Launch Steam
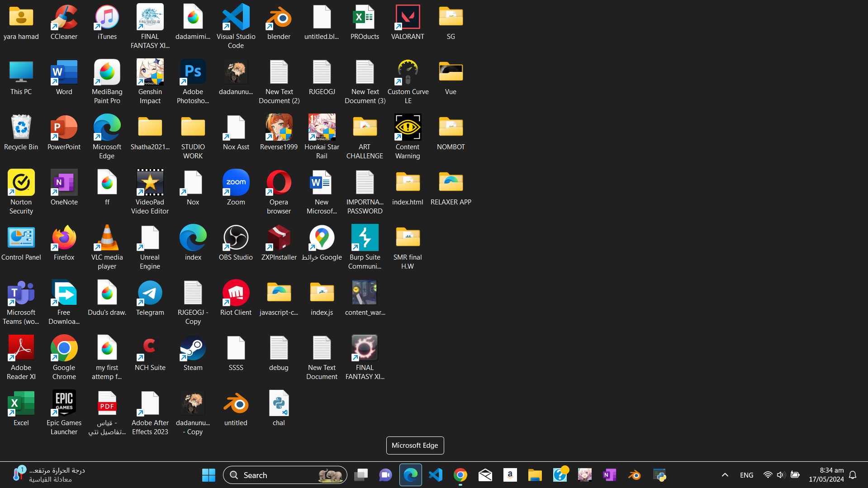Screen dimensions: 868x488 pyautogui.click(x=193, y=348)
